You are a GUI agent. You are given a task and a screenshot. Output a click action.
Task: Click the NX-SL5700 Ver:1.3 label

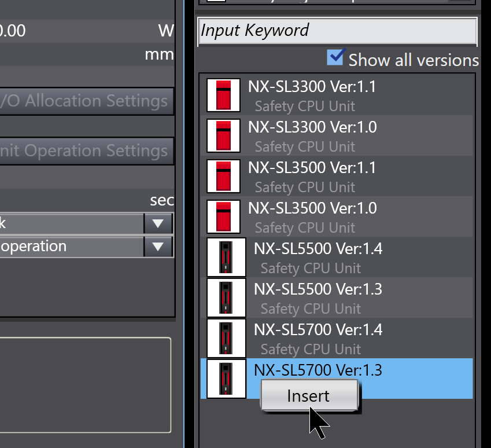click(x=318, y=370)
